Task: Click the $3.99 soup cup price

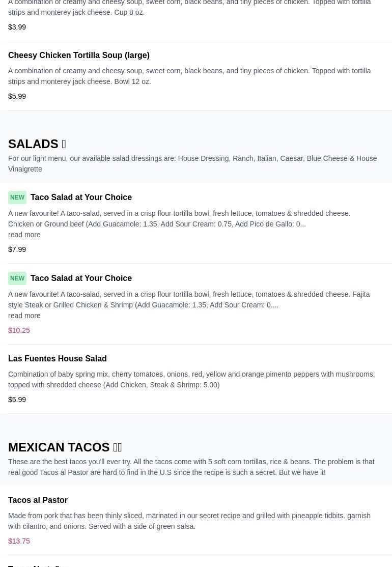Action: tap(17, 27)
